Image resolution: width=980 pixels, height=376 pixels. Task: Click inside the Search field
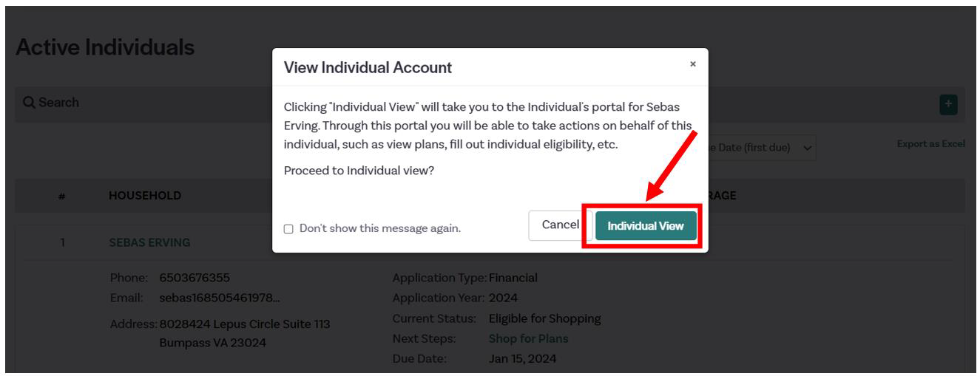coord(148,101)
